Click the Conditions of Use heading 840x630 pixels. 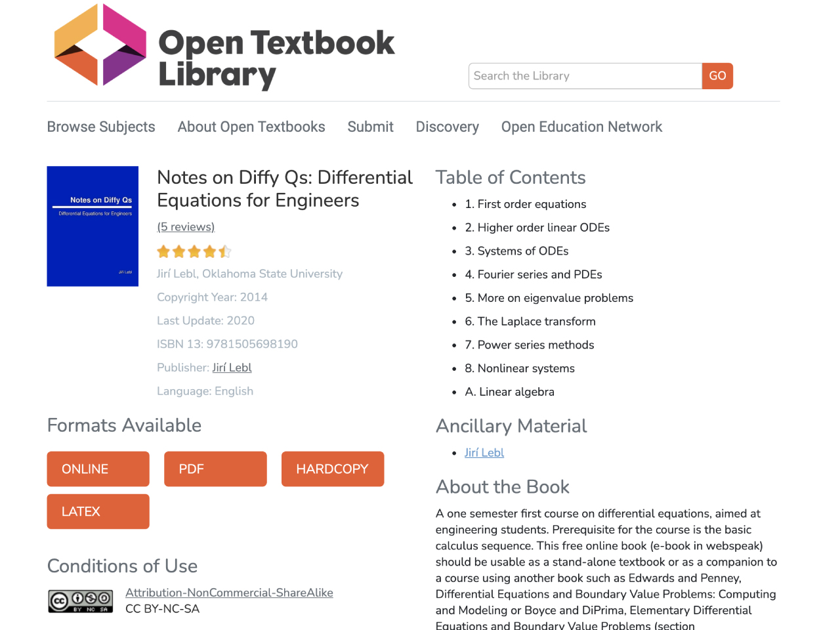coord(123,566)
